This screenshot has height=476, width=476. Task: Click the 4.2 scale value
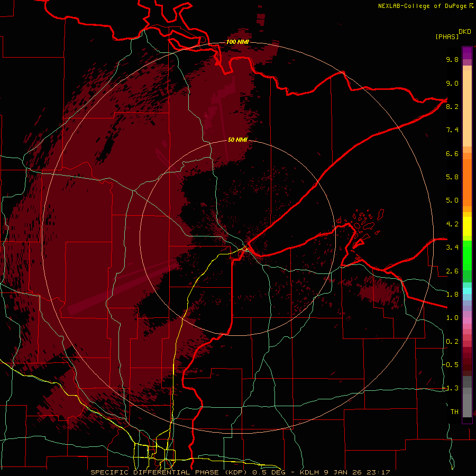click(452, 224)
